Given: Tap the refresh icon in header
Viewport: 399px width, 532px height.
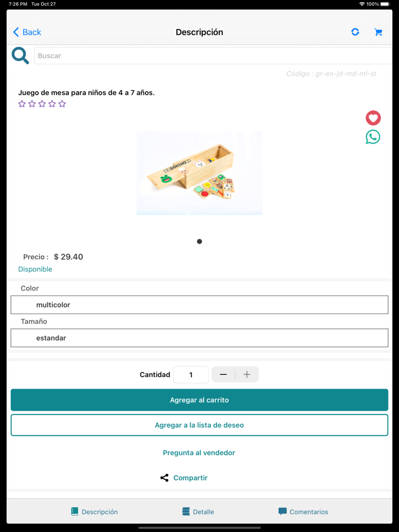Looking at the screenshot, I should 355,32.
